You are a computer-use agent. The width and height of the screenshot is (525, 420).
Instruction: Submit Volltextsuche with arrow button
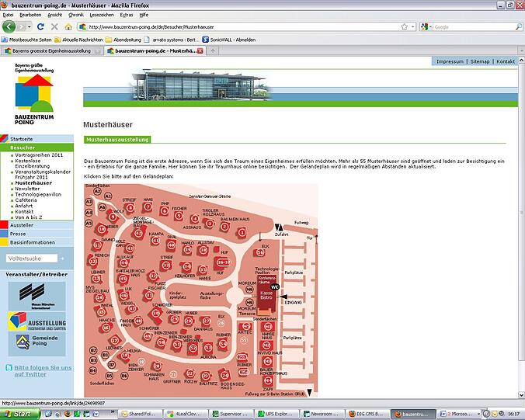point(62,259)
